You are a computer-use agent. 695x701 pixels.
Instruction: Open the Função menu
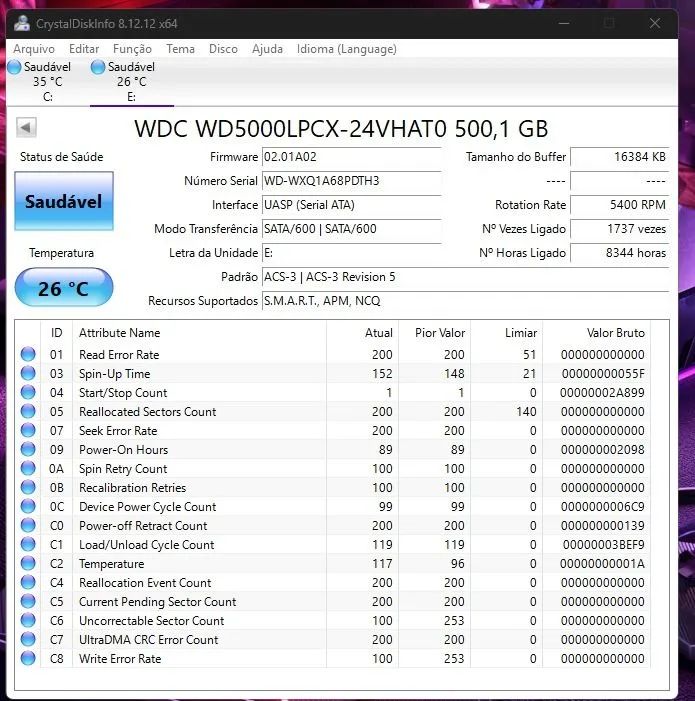[132, 49]
